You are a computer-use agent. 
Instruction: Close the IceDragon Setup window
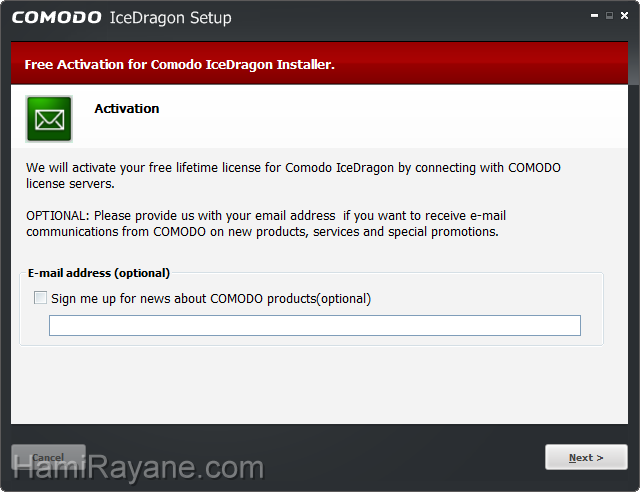click(x=624, y=16)
